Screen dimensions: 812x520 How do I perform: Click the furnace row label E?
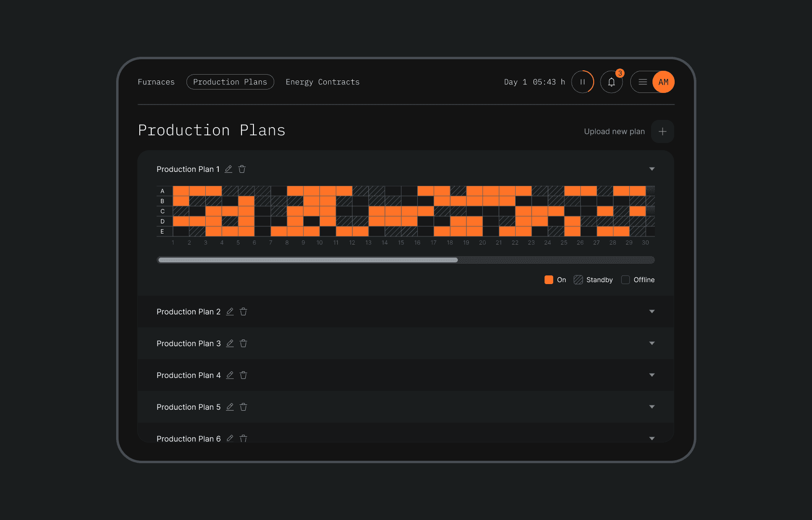click(162, 232)
